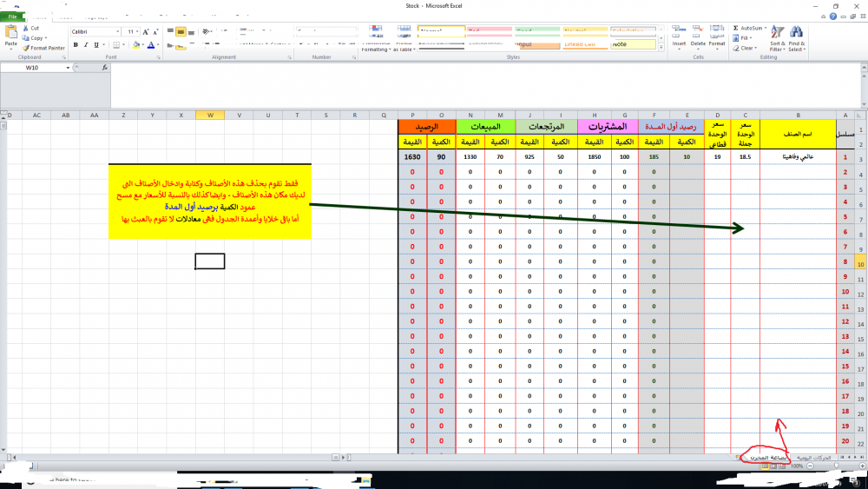Click the AutoSum sigma icon
The height and width of the screenshot is (489, 868).
click(736, 29)
